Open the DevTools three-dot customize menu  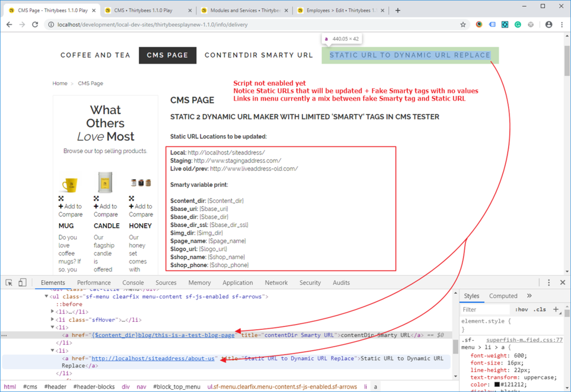pos(549,282)
